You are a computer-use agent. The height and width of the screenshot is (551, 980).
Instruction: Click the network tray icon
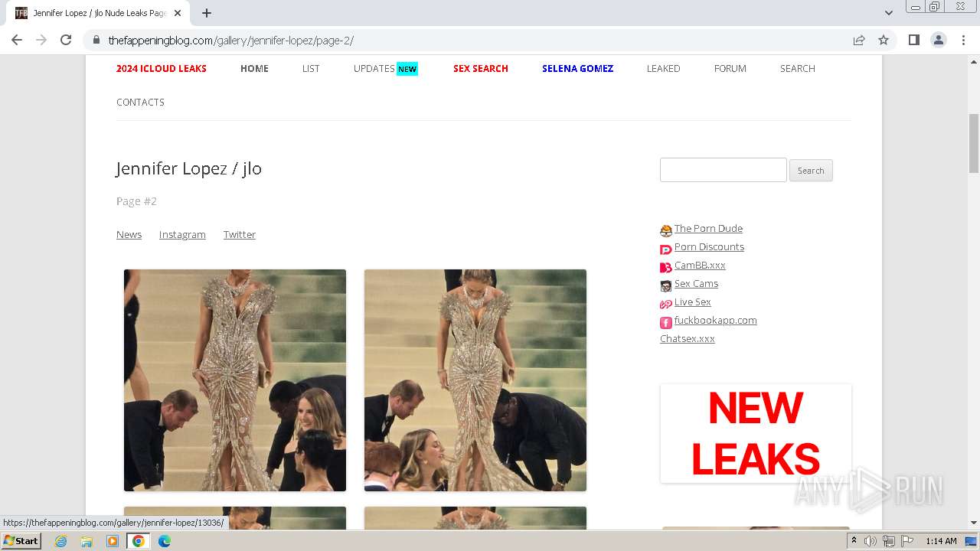coord(888,541)
